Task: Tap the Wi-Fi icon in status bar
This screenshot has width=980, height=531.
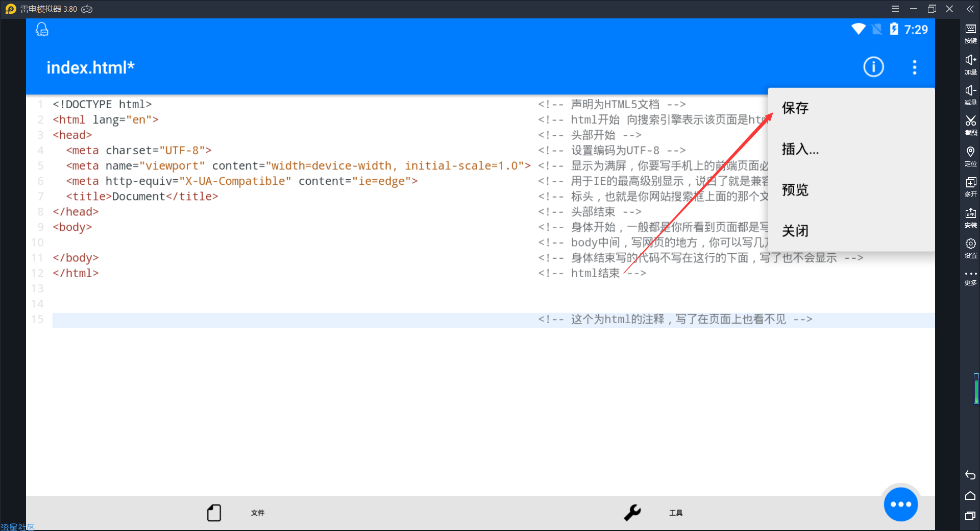Action: [x=859, y=29]
